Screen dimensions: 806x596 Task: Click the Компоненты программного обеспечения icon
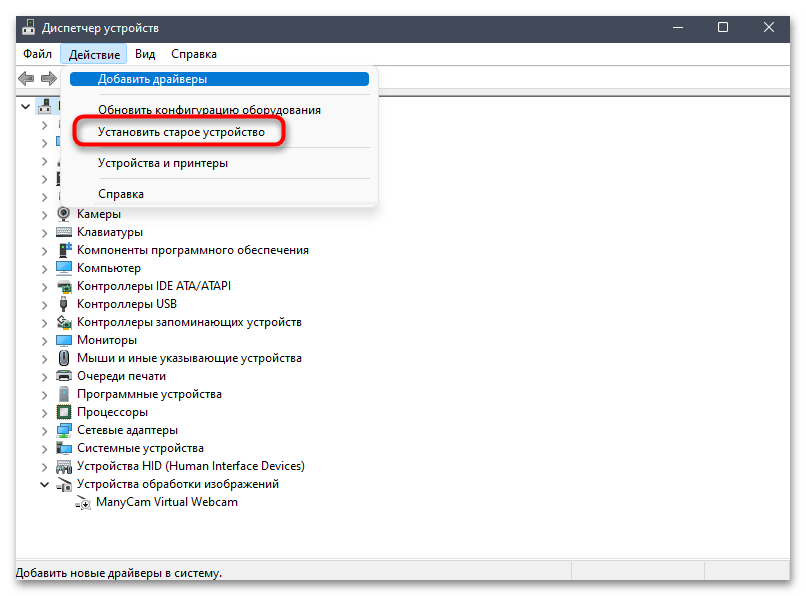(x=64, y=250)
